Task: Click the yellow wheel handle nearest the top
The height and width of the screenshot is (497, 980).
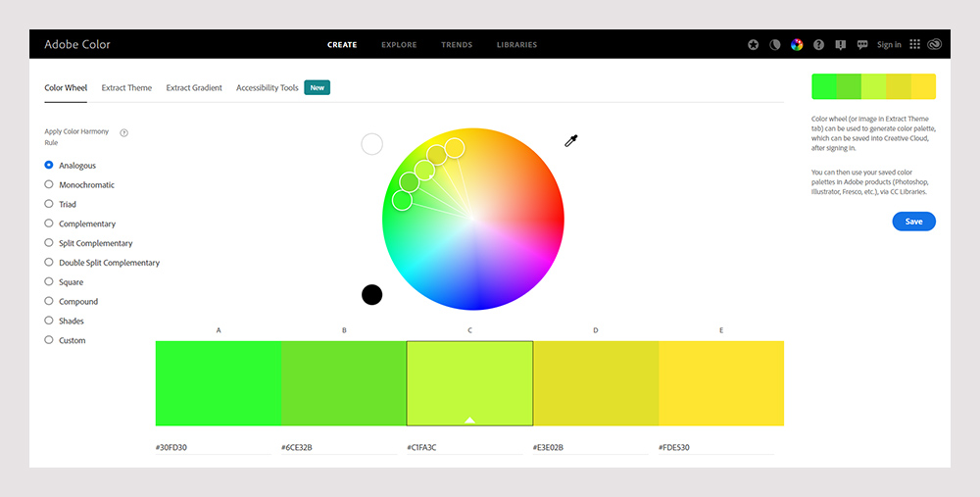Action: click(x=455, y=148)
